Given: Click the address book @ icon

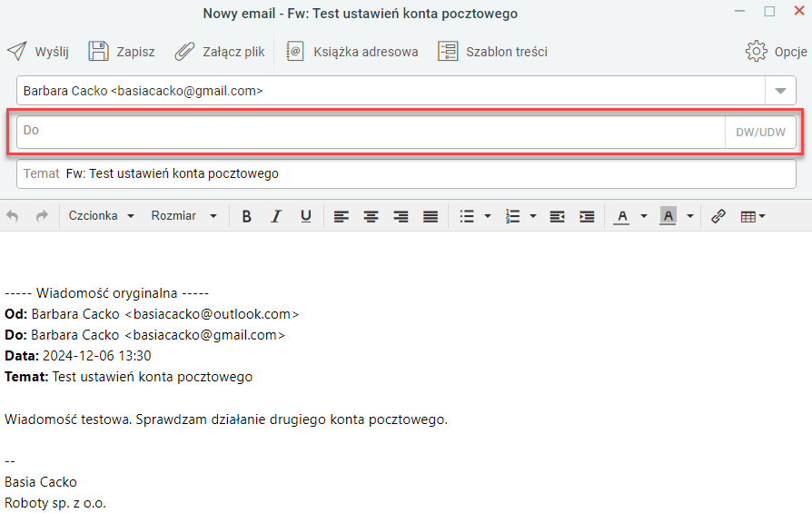Looking at the screenshot, I should pos(294,51).
